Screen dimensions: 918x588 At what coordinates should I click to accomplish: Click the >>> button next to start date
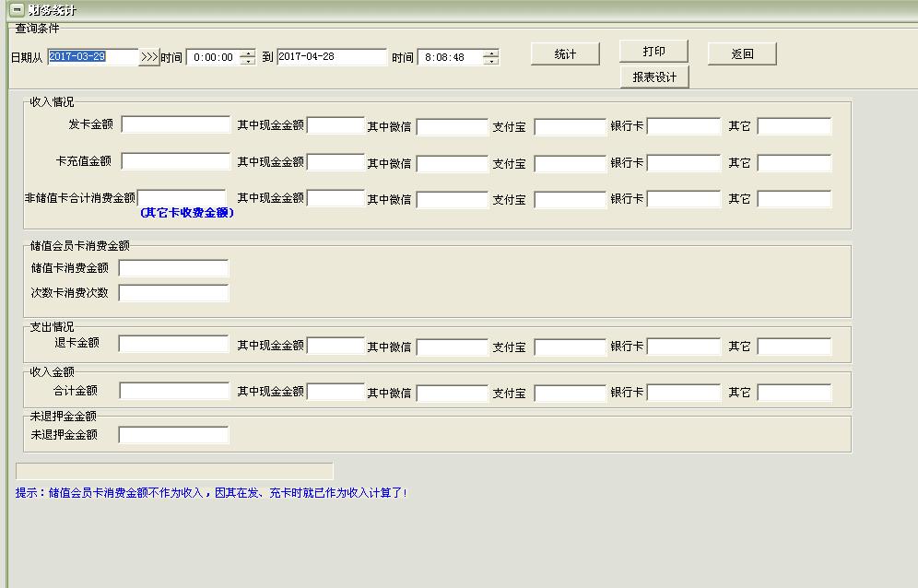[149, 57]
